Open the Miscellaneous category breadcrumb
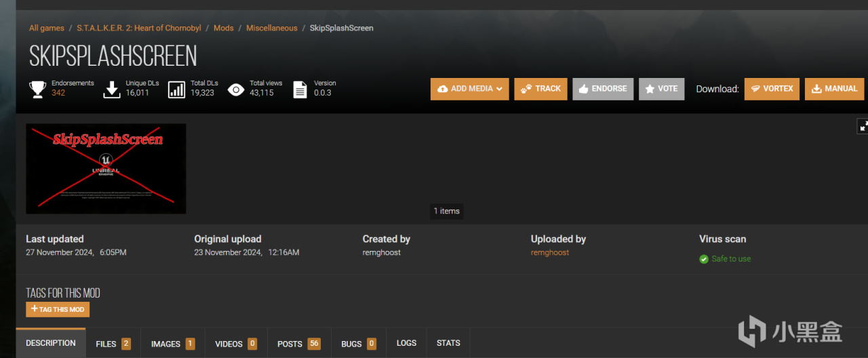 pyautogui.click(x=272, y=28)
